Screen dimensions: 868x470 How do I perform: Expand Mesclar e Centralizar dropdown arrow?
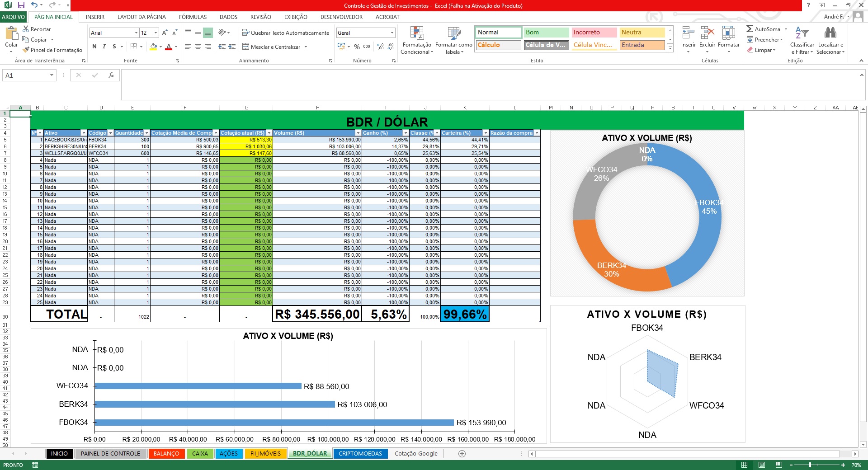(x=306, y=47)
